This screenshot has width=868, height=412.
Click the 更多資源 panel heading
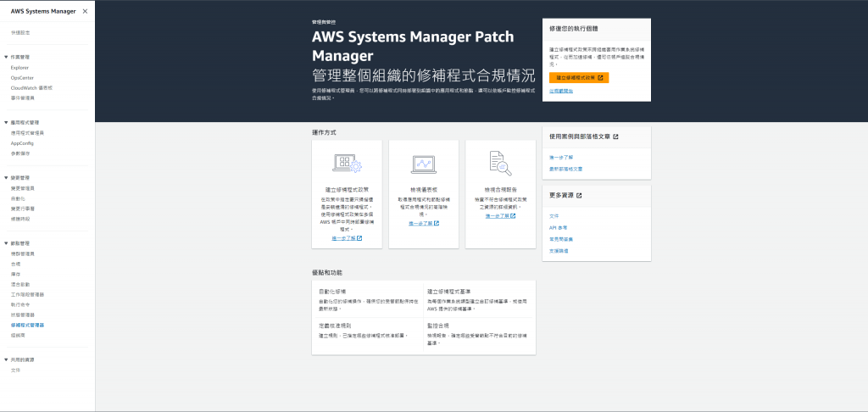[561, 196]
